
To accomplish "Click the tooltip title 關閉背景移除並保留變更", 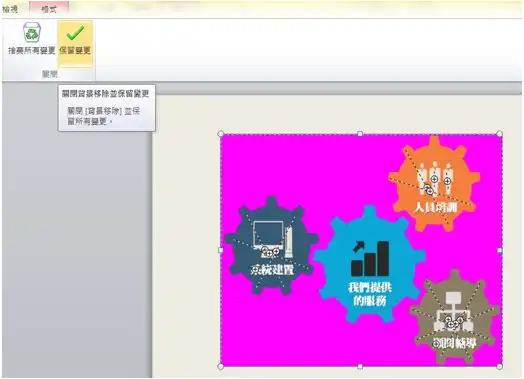I will pyautogui.click(x=106, y=94).
